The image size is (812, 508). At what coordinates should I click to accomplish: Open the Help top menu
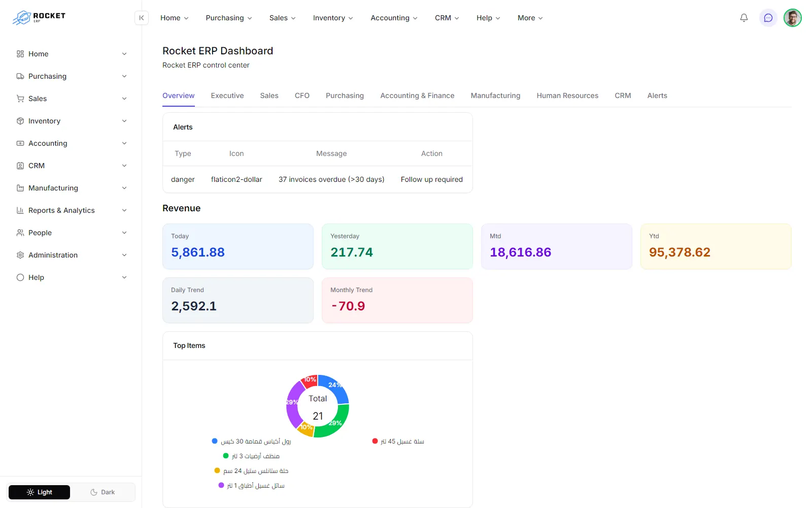coord(488,18)
